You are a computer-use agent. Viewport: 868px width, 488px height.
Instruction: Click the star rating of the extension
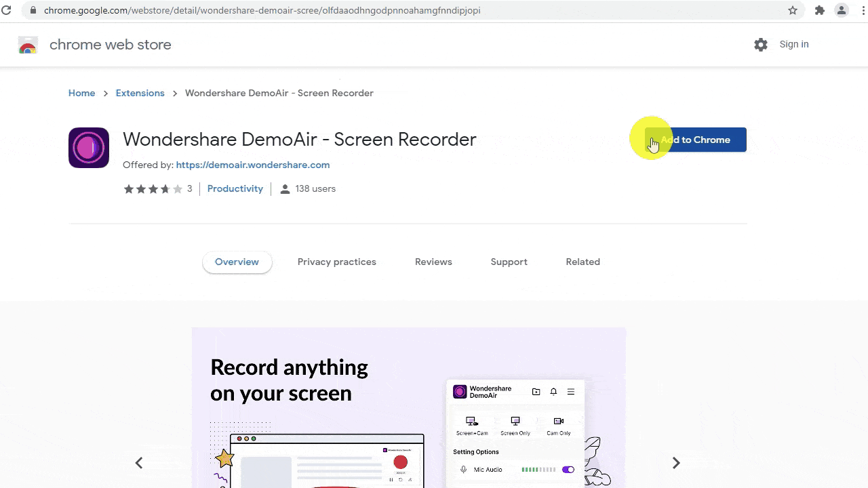click(153, 189)
